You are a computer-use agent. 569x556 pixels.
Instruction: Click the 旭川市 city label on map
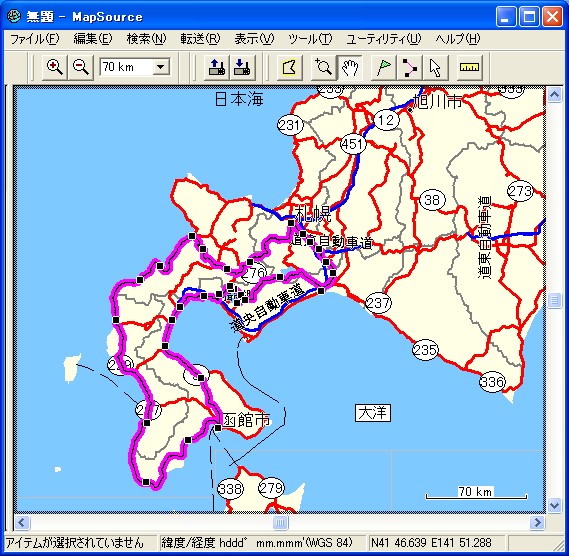438,102
